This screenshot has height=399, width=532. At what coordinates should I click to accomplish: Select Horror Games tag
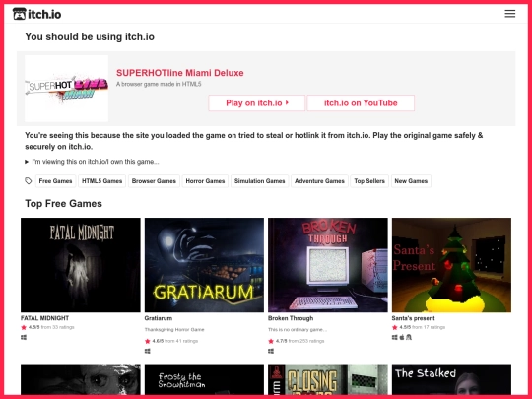click(x=205, y=181)
